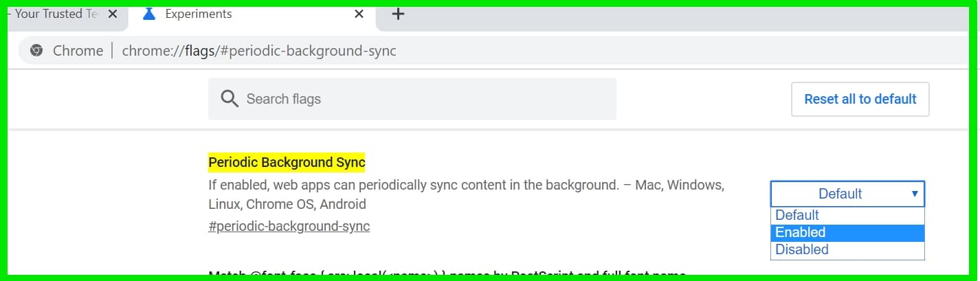Choose Default option from the list

pos(847,215)
